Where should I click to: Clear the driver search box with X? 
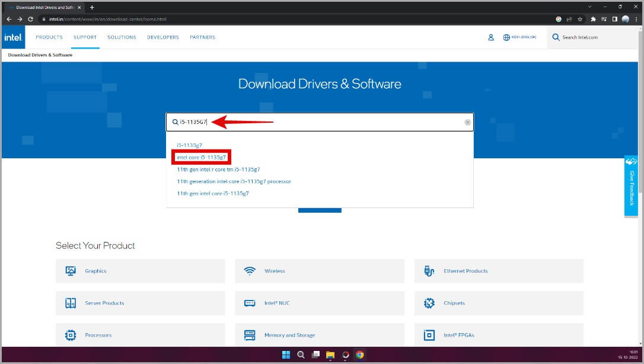click(467, 122)
